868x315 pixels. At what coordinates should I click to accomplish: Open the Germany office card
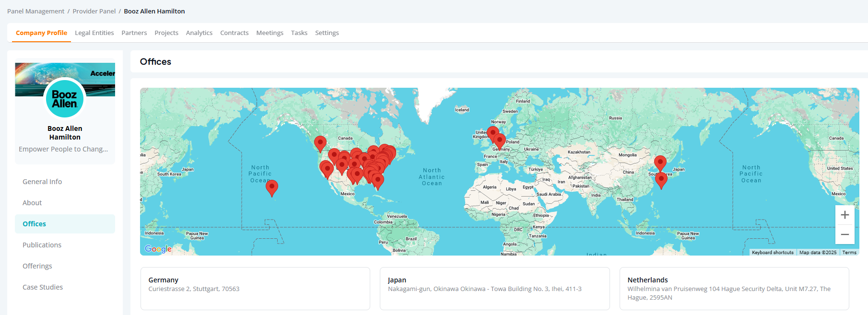pos(255,289)
